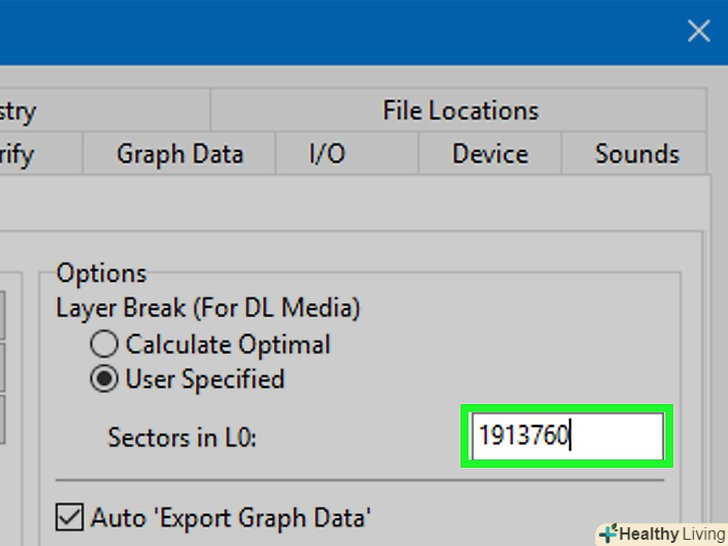Toggle the Auto 'Export Graph Data' checkbox
This screenshot has height=546, width=728.
pos(70,517)
